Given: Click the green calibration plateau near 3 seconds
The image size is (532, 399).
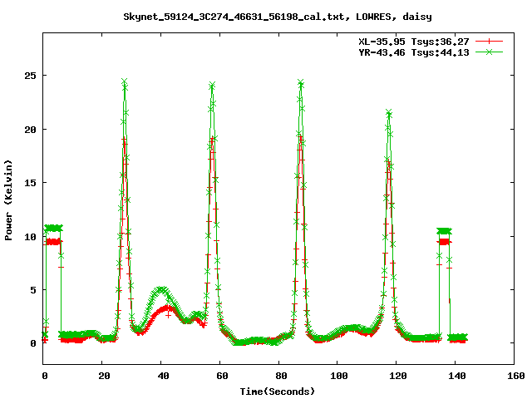Looking at the screenshot, I should point(53,228).
